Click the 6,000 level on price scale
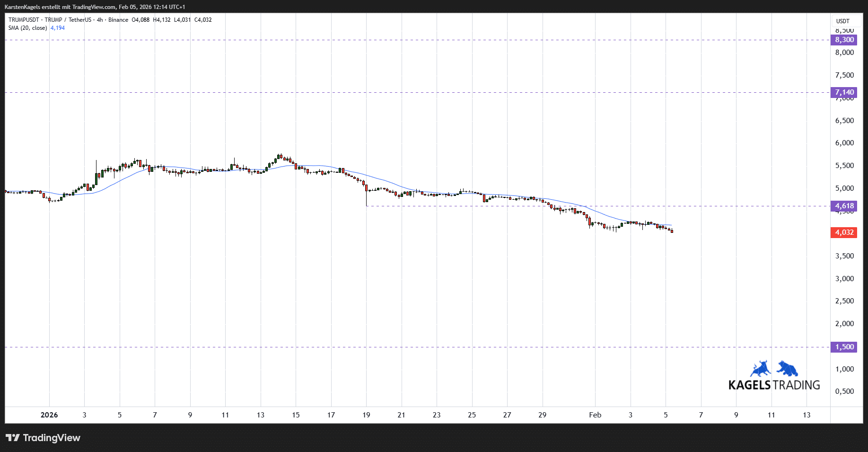The height and width of the screenshot is (452, 868). 844,143
